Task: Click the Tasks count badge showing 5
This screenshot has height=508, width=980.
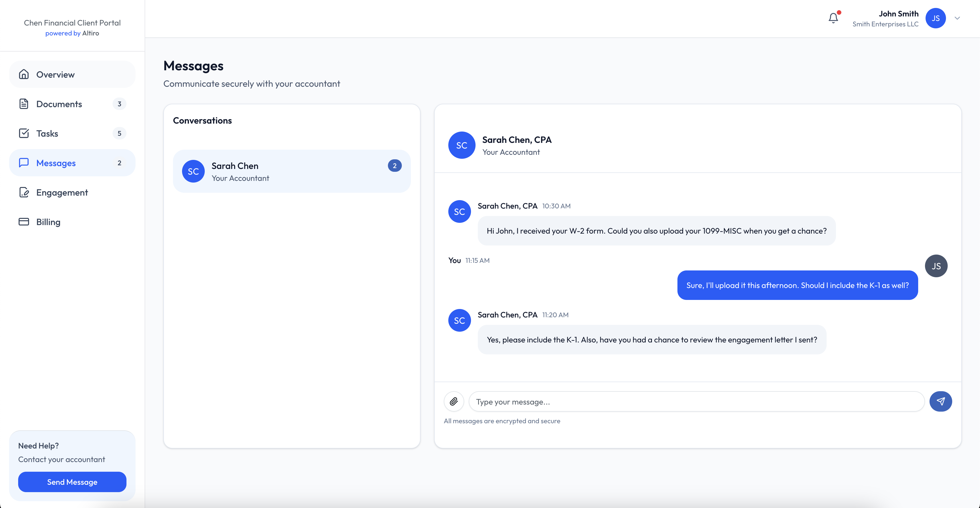Action: click(x=119, y=133)
